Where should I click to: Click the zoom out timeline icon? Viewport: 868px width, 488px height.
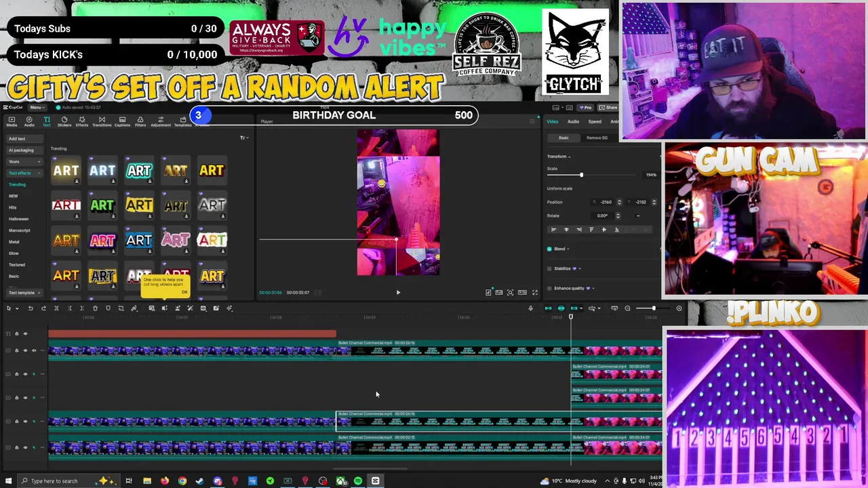click(627, 308)
